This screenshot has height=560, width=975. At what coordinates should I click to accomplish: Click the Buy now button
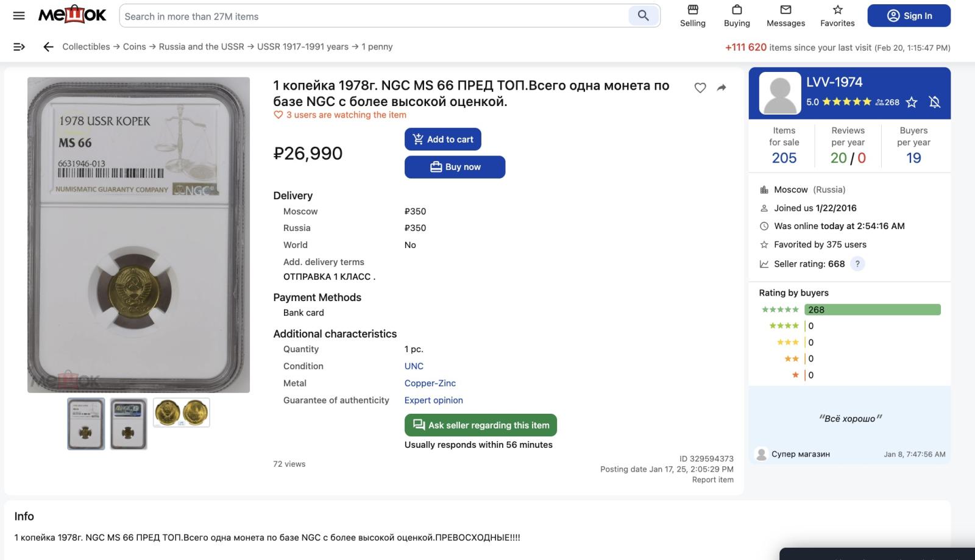455,167
